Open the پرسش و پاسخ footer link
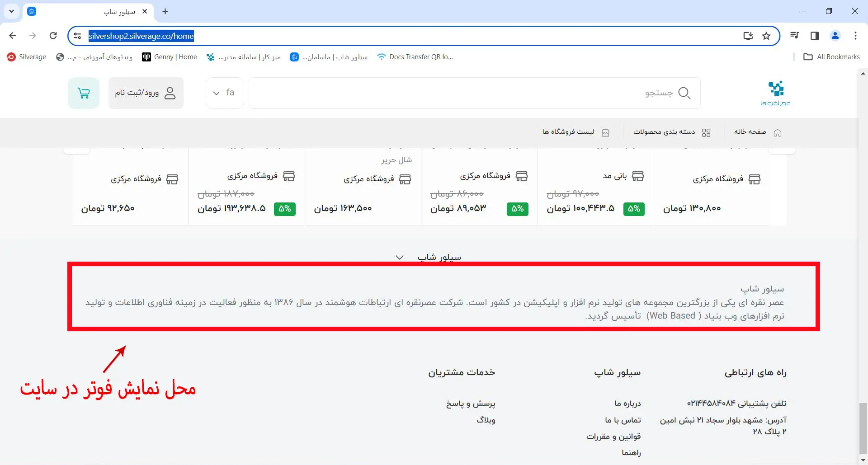 pyautogui.click(x=471, y=404)
